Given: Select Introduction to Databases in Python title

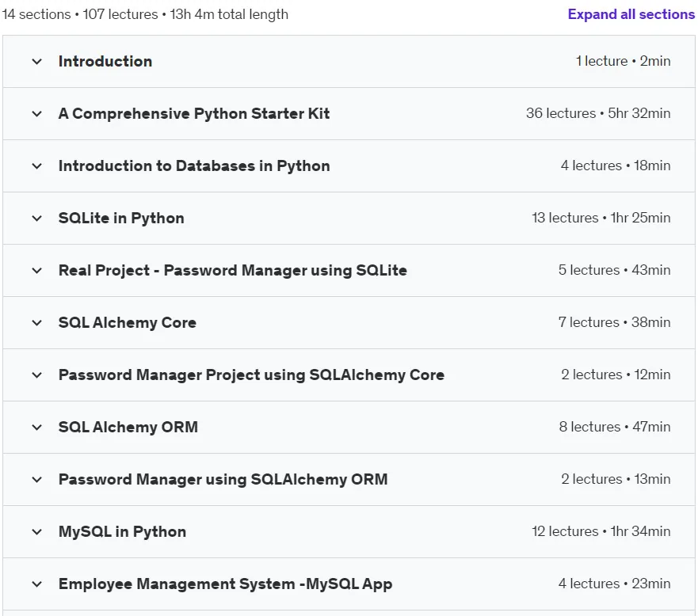Looking at the screenshot, I should tap(195, 166).
